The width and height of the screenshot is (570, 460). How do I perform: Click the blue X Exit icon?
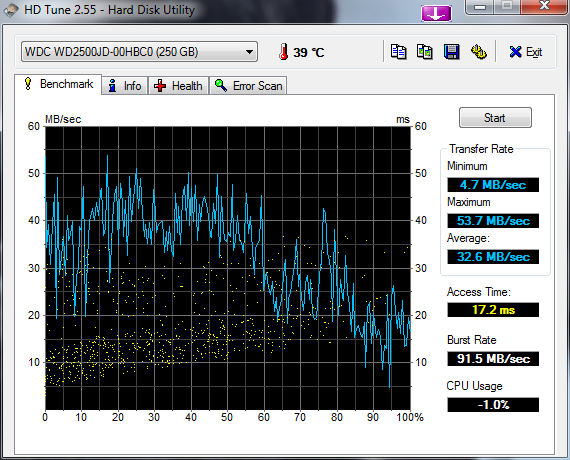pos(515,52)
